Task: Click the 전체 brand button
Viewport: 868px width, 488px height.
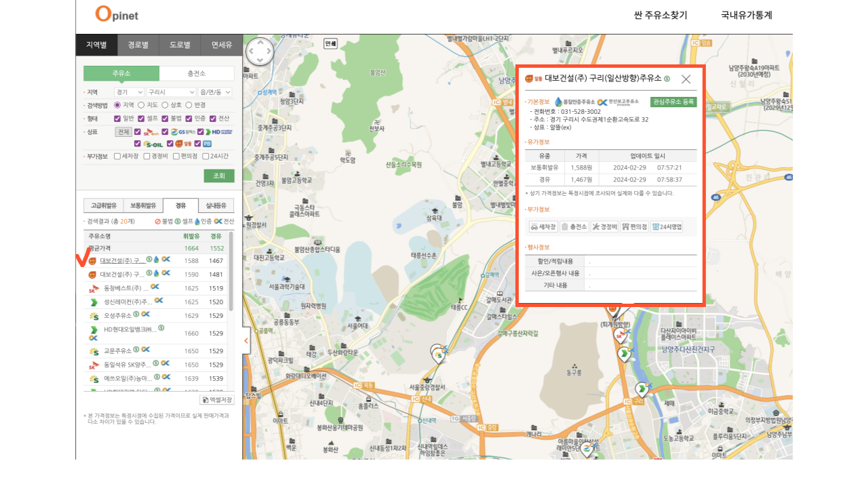Action: coord(123,132)
